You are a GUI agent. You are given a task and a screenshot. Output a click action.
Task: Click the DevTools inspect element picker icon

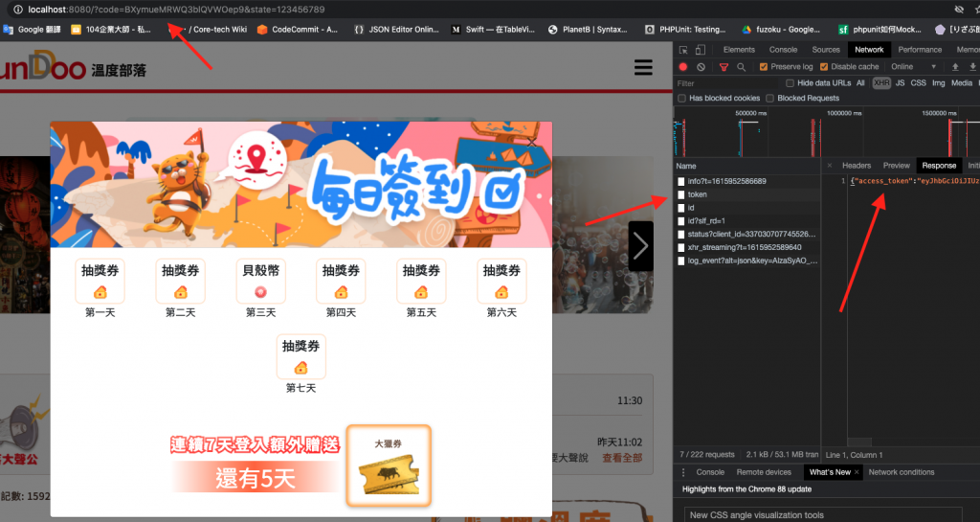pos(683,50)
